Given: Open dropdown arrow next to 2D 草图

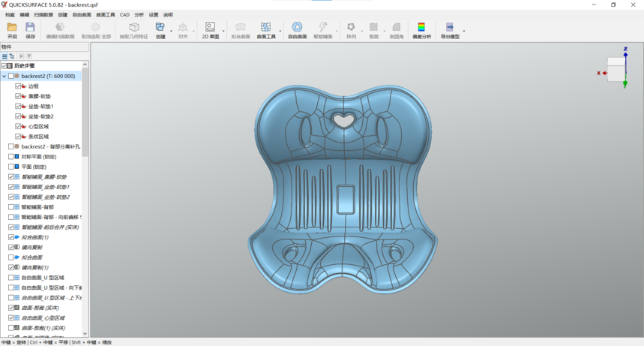Looking at the screenshot, I should point(223,31).
